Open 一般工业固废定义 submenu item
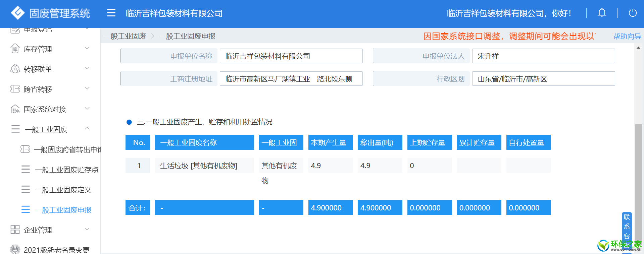Viewport: 644px width, 254px height. (63, 190)
